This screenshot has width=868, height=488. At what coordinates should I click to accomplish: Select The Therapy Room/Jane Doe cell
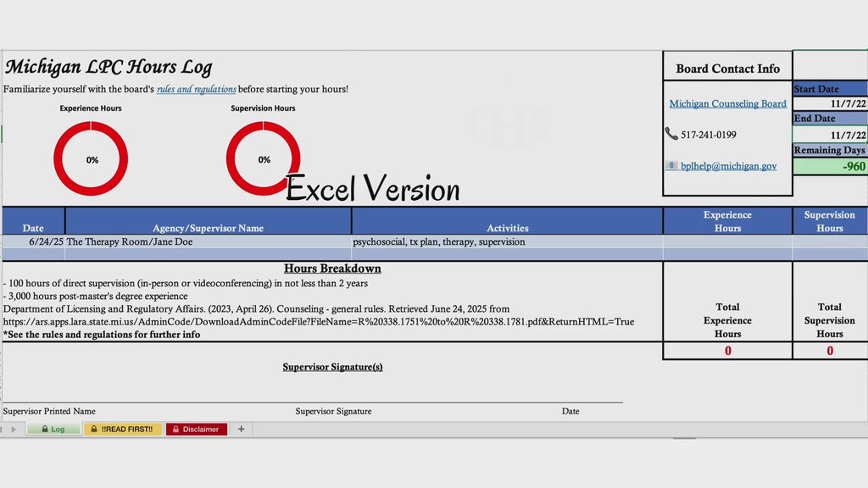click(x=209, y=241)
